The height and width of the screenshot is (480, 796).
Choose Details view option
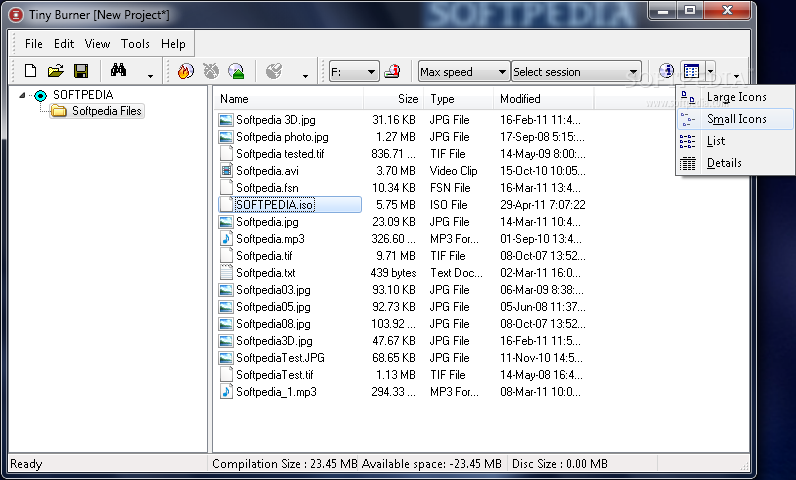click(x=736, y=163)
